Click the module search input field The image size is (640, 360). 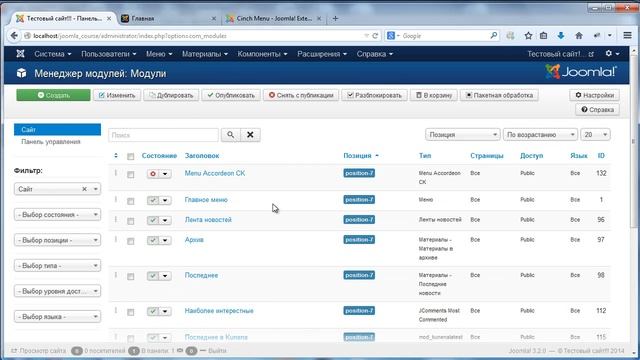[163, 135]
